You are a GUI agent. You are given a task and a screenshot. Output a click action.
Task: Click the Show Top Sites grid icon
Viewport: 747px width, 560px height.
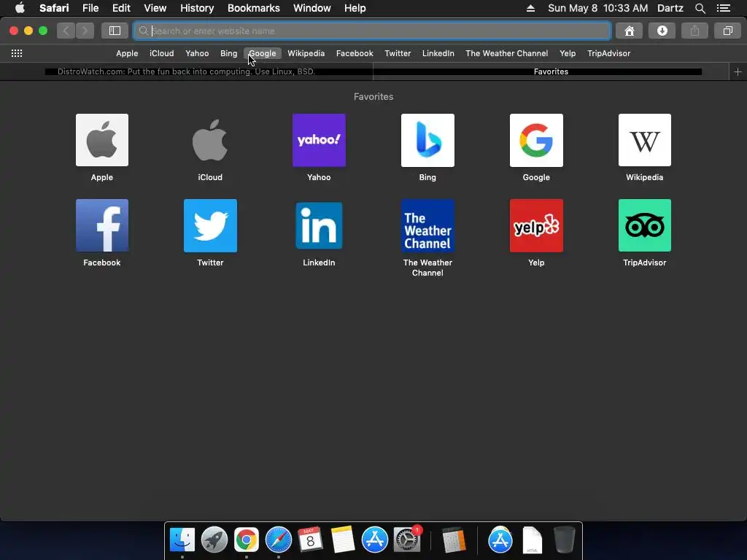17,53
